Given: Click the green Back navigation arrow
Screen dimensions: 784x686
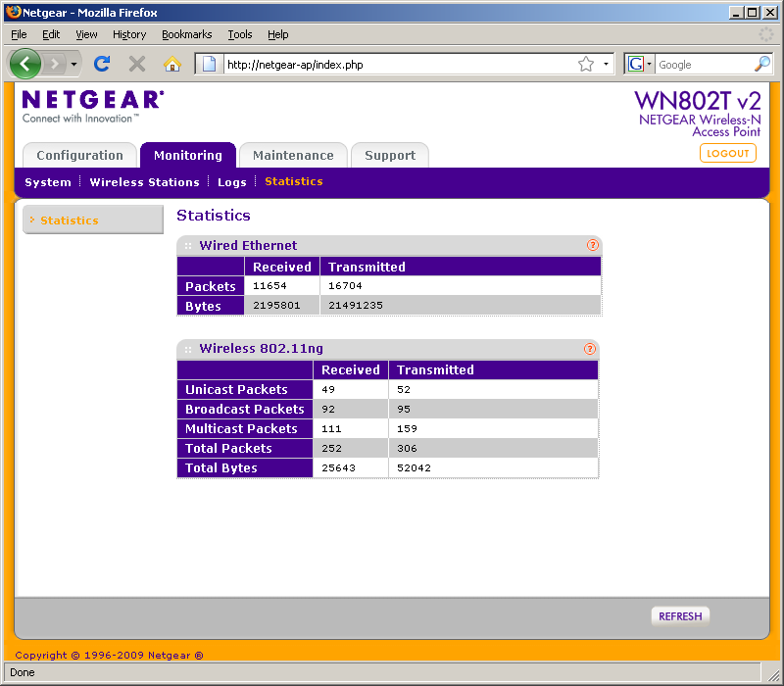Looking at the screenshot, I should click(x=25, y=64).
